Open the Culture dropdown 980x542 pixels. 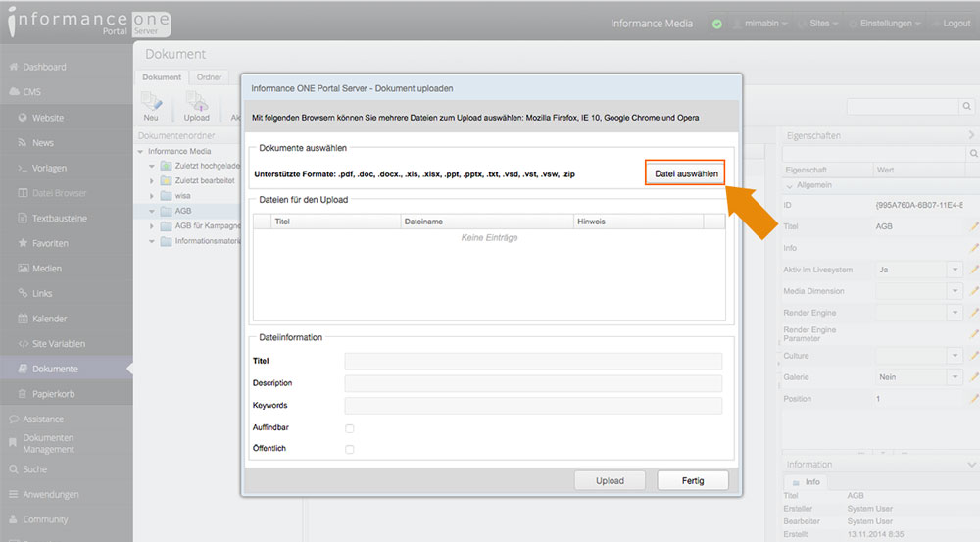955,355
